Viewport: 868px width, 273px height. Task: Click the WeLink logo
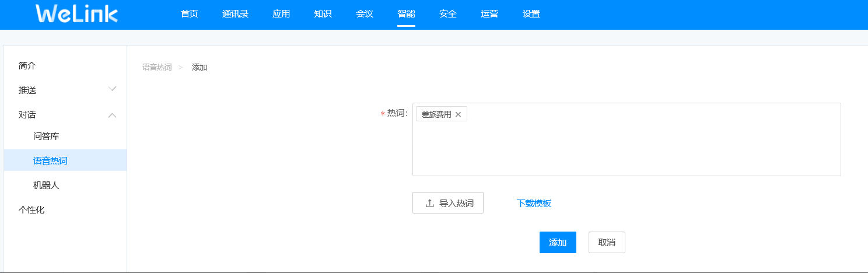pos(76,14)
